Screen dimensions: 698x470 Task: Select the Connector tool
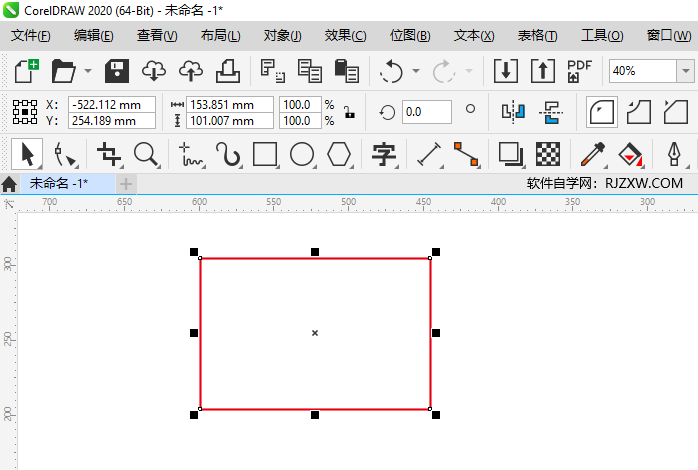tap(466, 154)
